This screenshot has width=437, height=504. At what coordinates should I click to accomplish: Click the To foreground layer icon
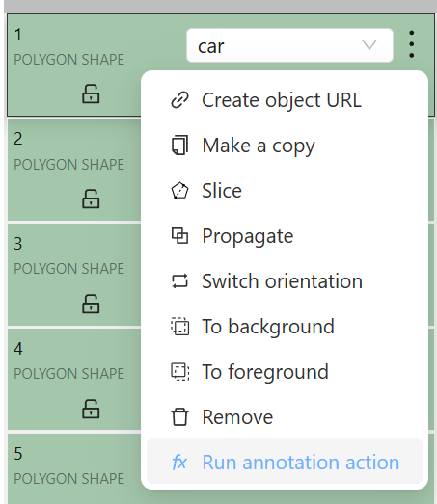[x=179, y=372]
